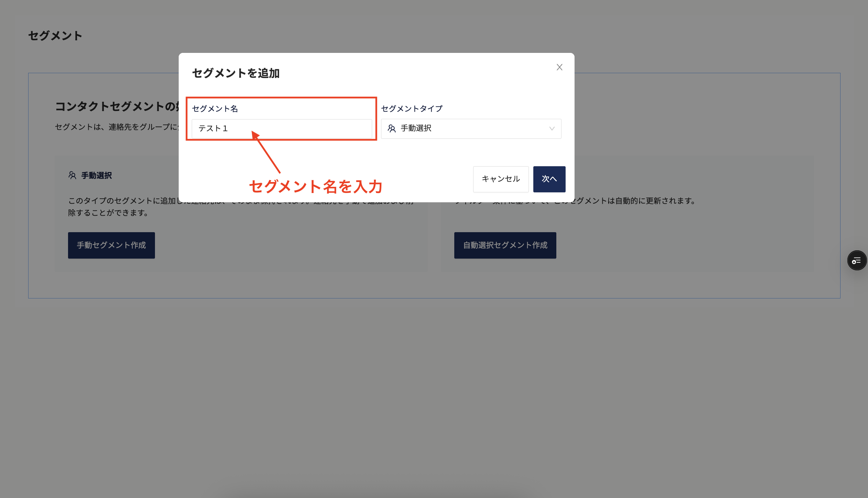
Task: Click the セグメントタイプ field label
Action: click(x=412, y=109)
